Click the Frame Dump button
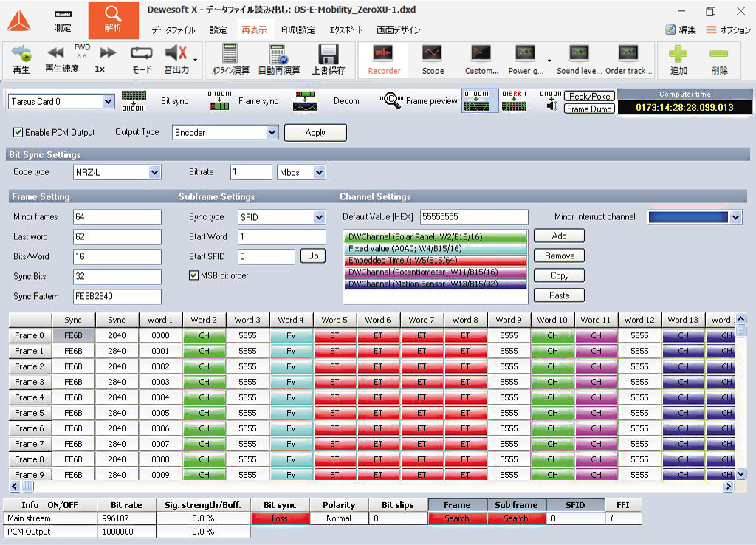 589,109
